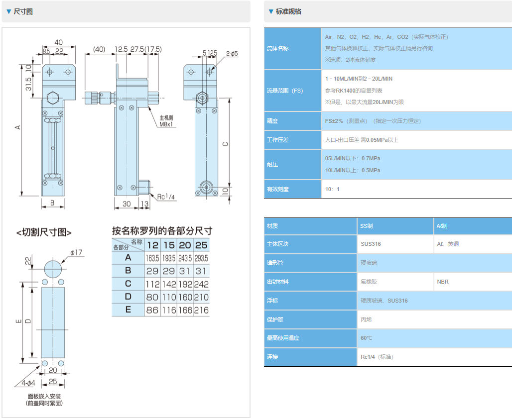512x420 pixels.
Task: Click column header 15 in dimension table
Action: pos(169,245)
